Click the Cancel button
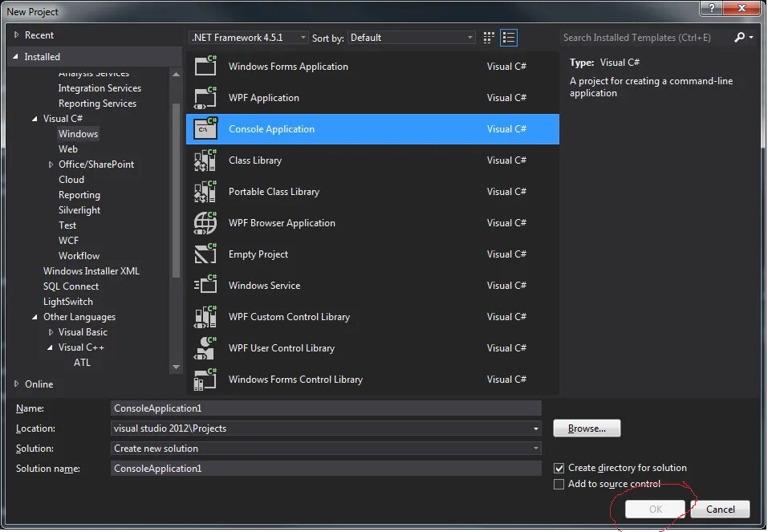 click(x=720, y=509)
